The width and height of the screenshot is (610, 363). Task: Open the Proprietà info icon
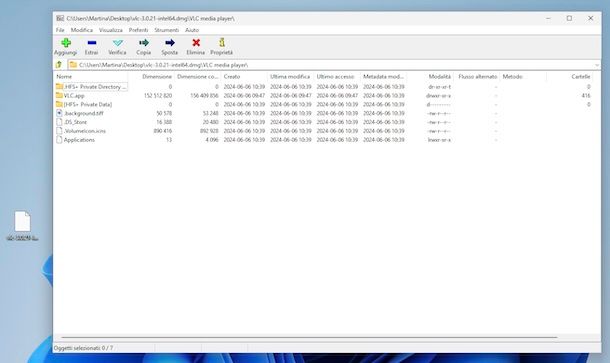pos(222,42)
